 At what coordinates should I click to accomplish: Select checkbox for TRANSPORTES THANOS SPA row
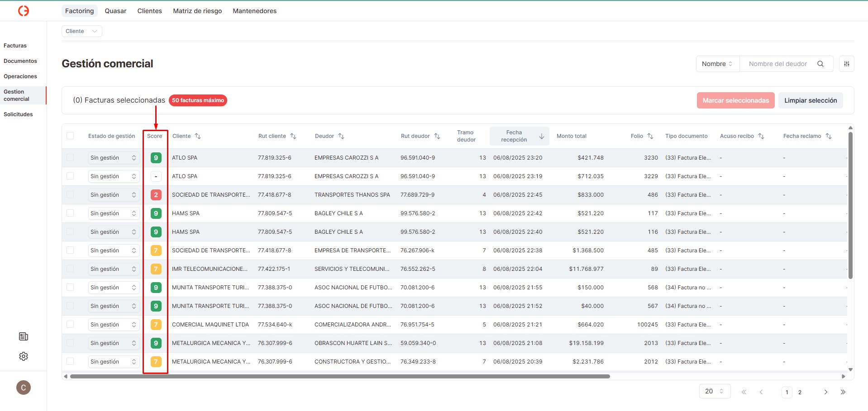pos(70,194)
